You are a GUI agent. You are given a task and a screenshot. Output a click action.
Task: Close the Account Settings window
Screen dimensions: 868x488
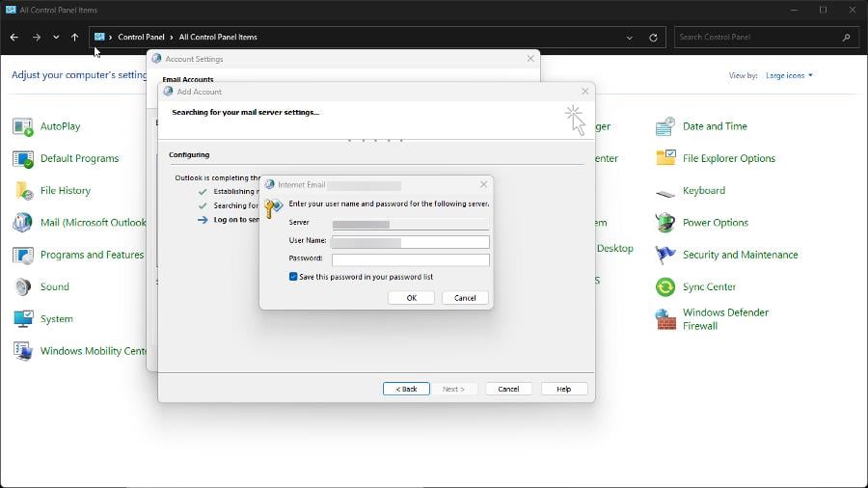pos(530,58)
